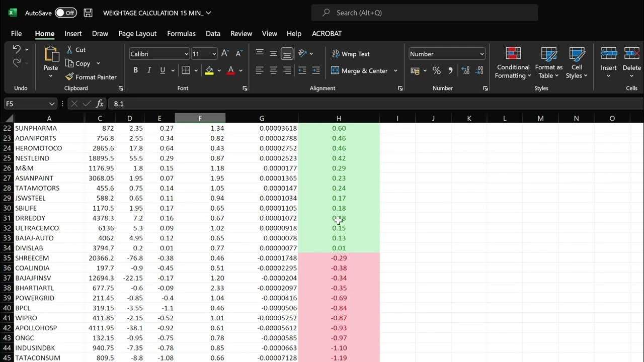The image size is (644, 362).
Task: Select the SUNPHARMA cell
Action: (x=49, y=128)
